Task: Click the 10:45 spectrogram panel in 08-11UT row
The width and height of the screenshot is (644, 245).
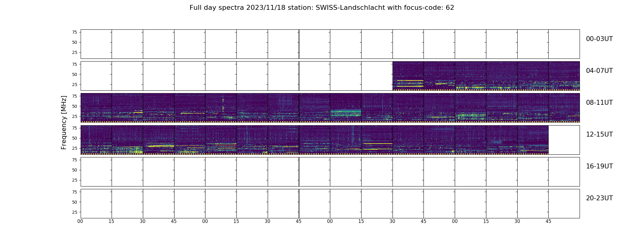Action: click(x=439, y=108)
